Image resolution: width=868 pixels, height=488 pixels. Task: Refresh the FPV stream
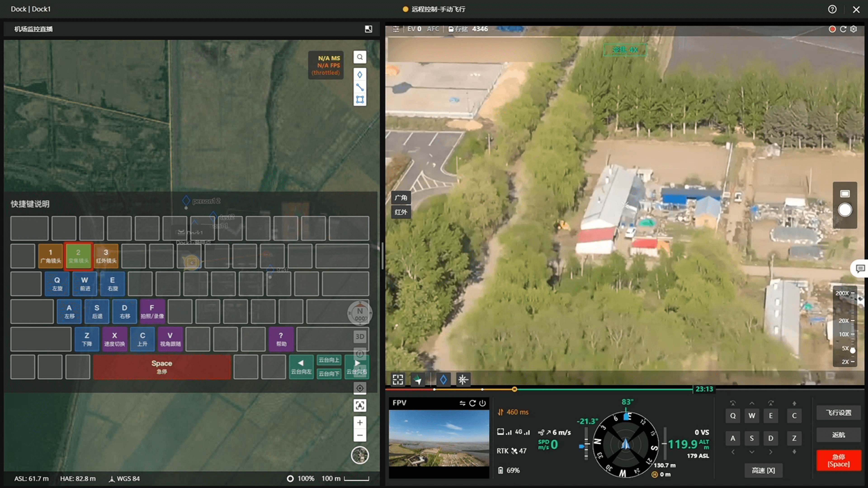472,403
